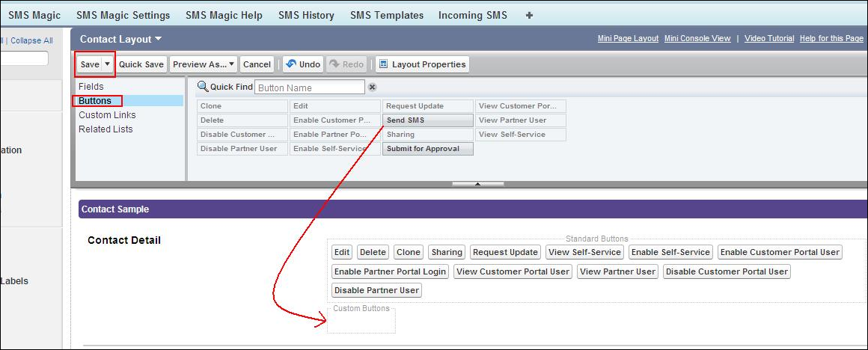Select Custom Links in the palette
Viewport: 868px width, 350px height.
(x=107, y=115)
